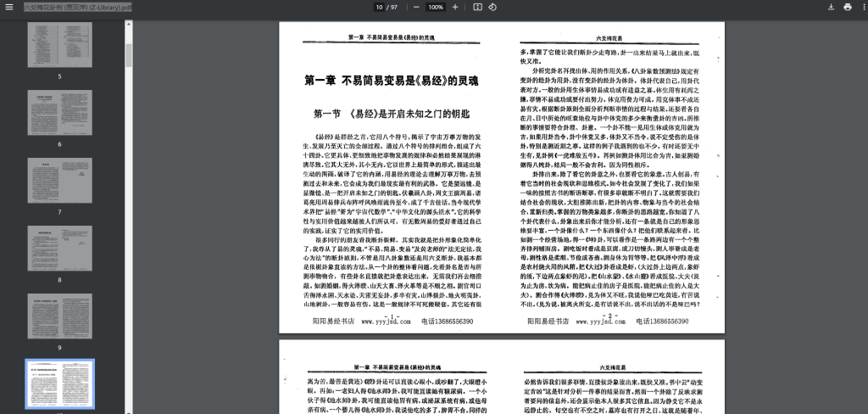Click the top right page header 六爻梅花易

pyautogui.click(x=609, y=38)
